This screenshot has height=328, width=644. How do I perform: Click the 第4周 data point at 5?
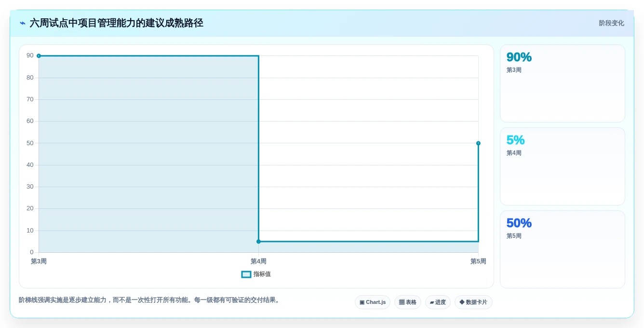[258, 242]
